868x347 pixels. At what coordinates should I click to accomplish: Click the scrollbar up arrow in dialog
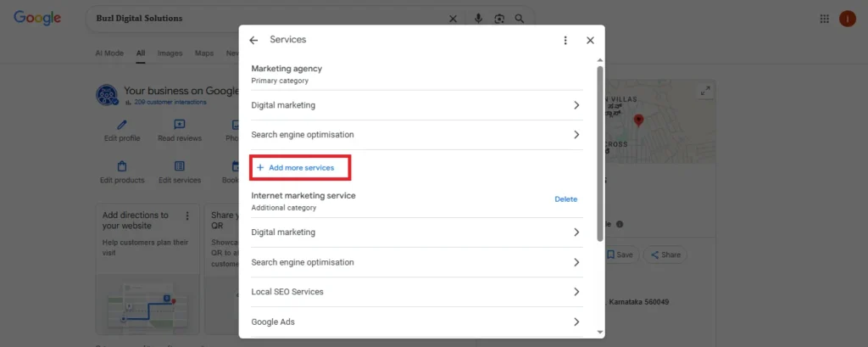click(x=600, y=60)
